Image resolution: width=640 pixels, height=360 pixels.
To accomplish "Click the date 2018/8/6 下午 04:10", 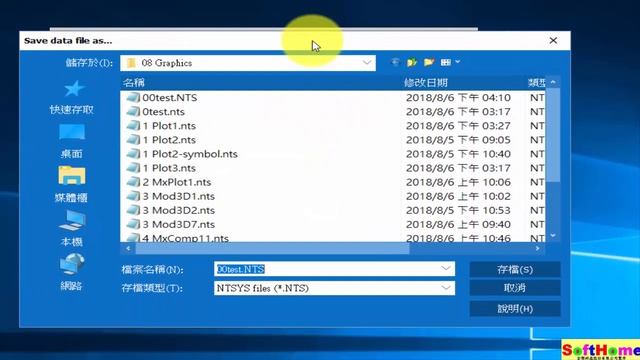I will (458, 98).
